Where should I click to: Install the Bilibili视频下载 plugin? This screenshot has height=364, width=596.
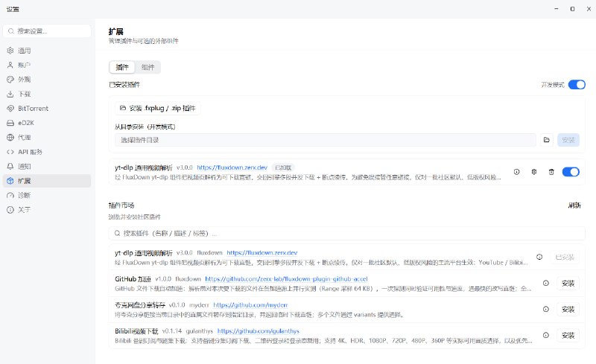(x=568, y=335)
